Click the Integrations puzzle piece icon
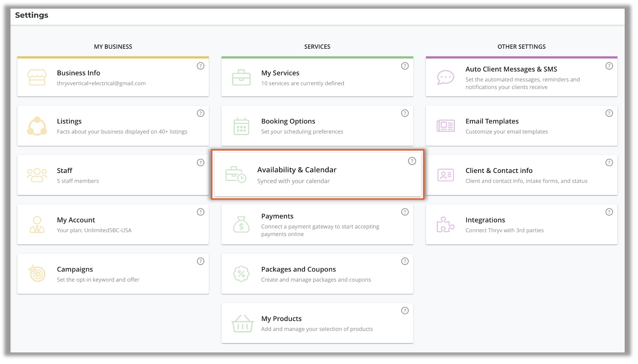The height and width of the screenshot is (364, 638). point(445,225)
